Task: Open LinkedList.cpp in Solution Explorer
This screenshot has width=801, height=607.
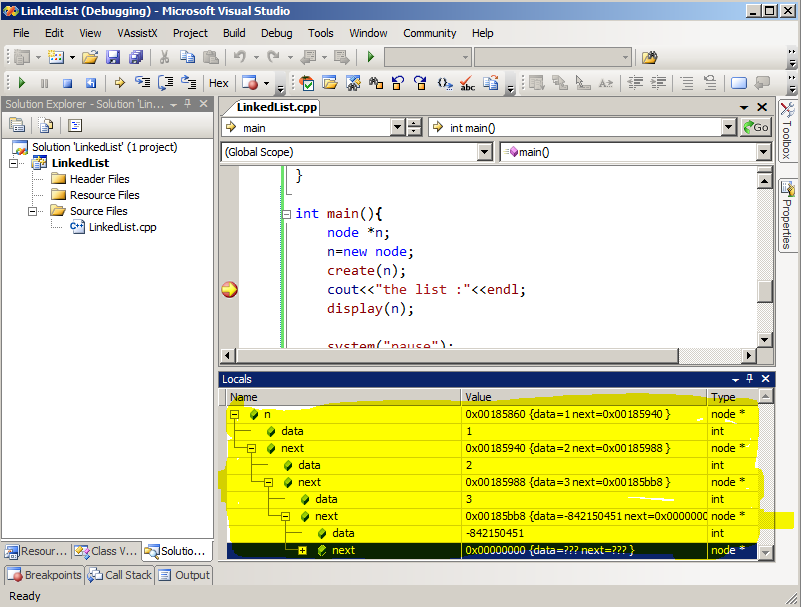Action: [122, 227]
